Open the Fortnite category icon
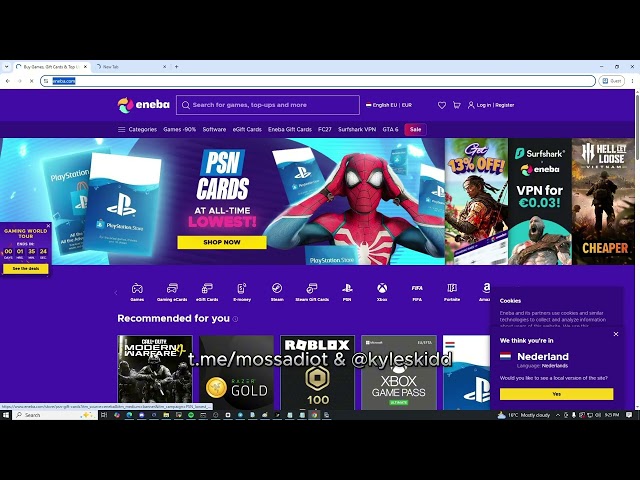This screenshot has width=640, height=480. coord(452,292)
